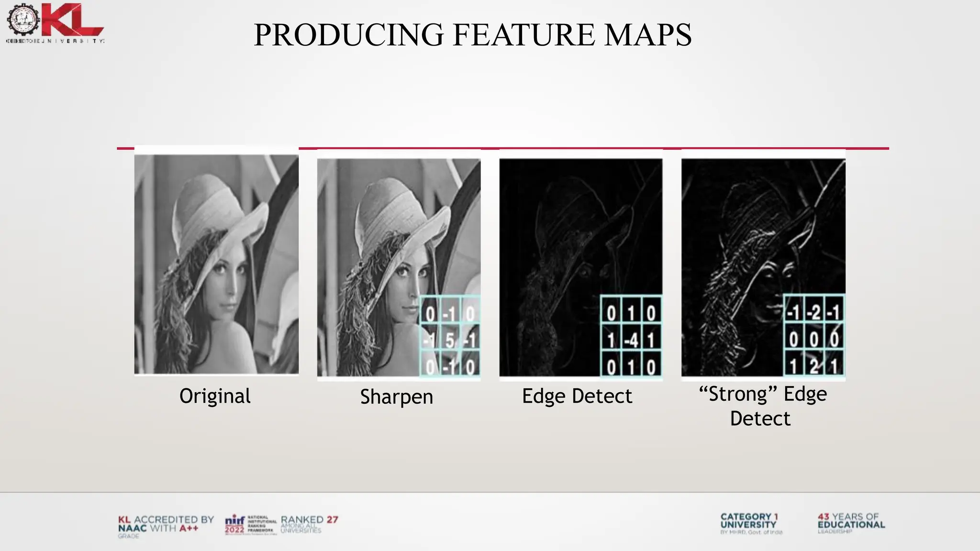Click the Sharpen filtered image
Viewport: 980px width, 551px height.
(399, 267)
